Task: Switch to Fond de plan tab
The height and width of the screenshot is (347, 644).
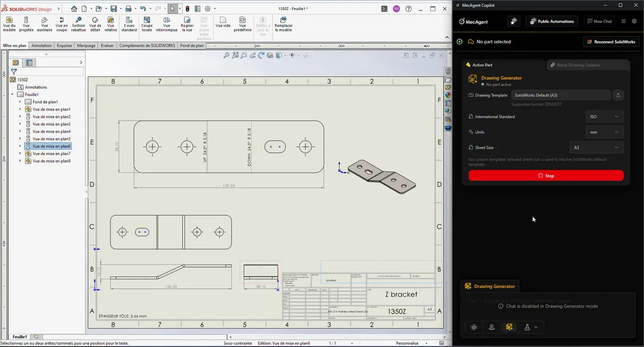Action: 192,45
